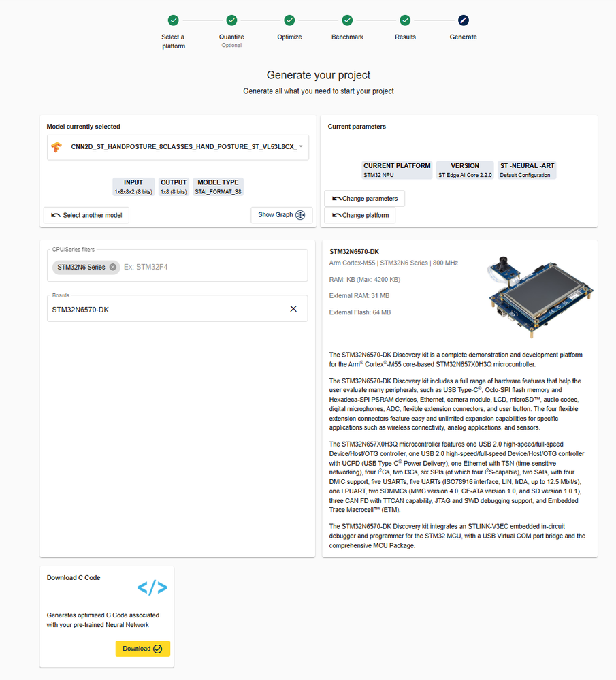Show the model graph
This screenshot has height=680, width=616.
coord(282,214)
